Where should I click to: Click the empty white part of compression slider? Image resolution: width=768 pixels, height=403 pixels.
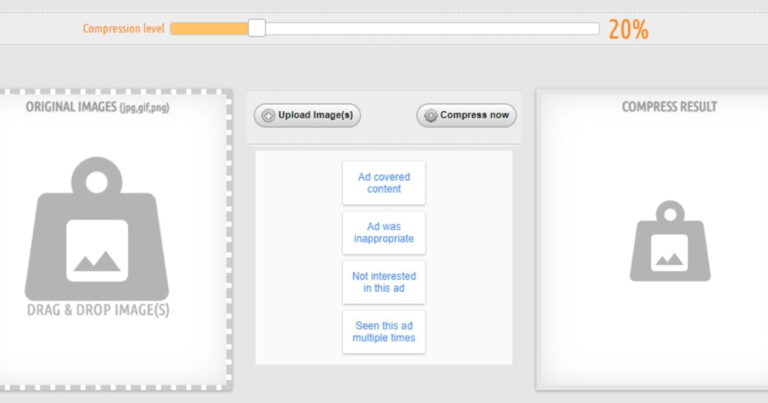click(x=430, y=29)
